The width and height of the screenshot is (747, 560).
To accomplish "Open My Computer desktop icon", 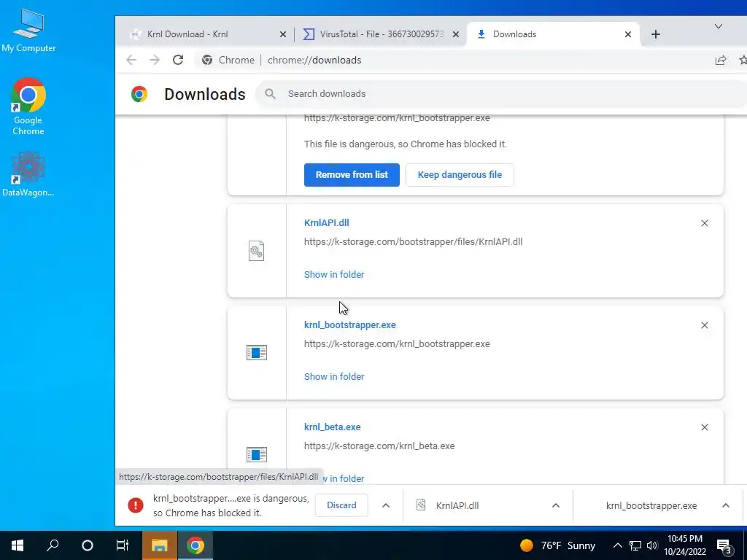I will [x=28, y=31].
